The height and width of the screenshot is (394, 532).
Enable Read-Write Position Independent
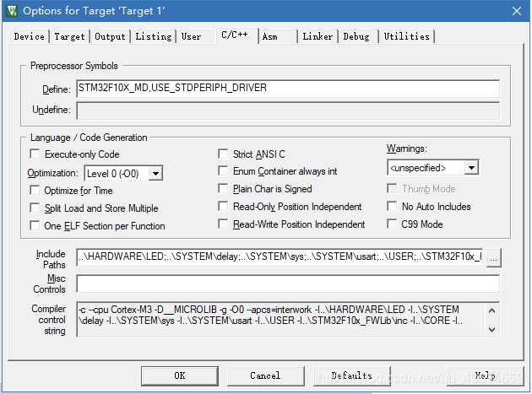click(x=223, y=224)
